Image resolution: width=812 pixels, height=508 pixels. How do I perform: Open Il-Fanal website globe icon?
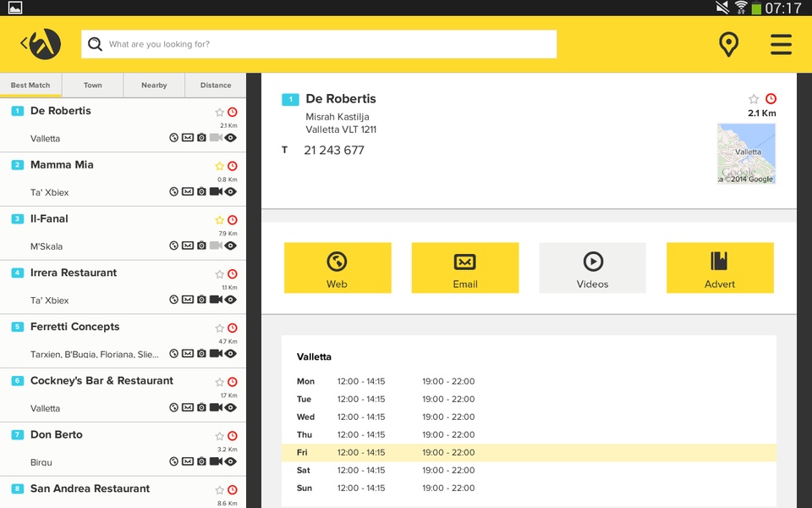click(174, 246)
